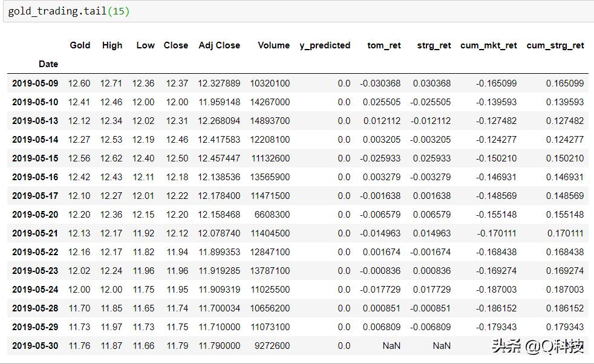Image resolution: width=594 pixels, height=364 pixels.
Task: Select the y_predicted column header
Action: point(325,45)
